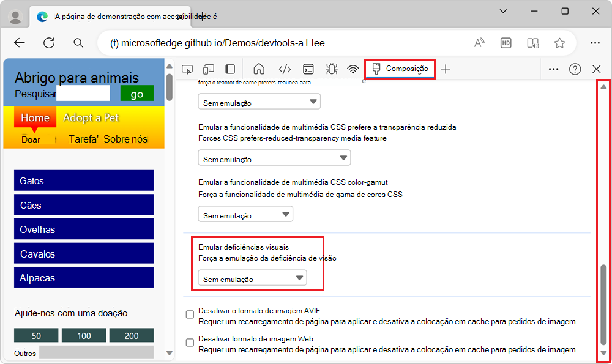Viewport: 612px width, 364px height.
Task: Open the Console tool in DevTools
Action: (x=308, y=69)
